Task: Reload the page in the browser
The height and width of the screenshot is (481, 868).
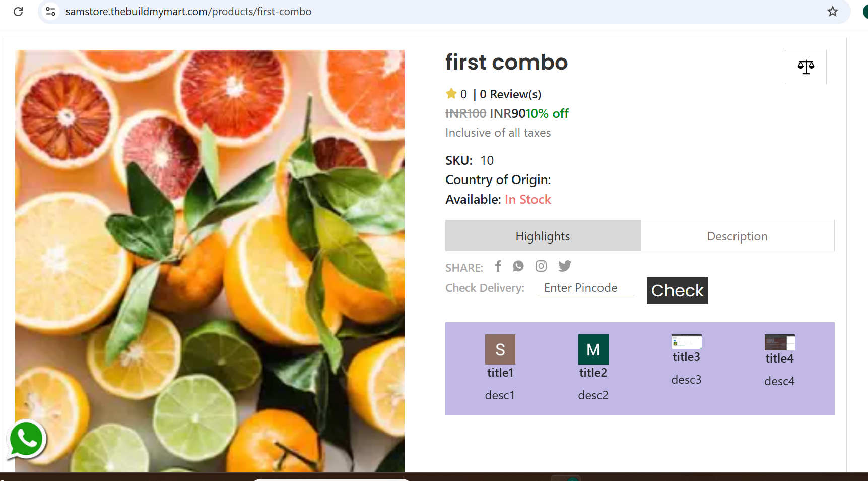Action: 18,11
